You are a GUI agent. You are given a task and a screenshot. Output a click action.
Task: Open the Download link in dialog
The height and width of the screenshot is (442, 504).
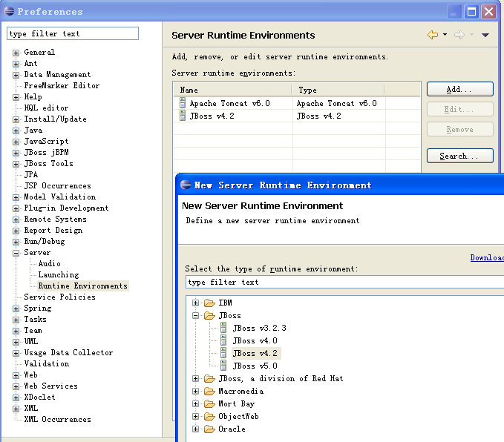click(487, 257)
